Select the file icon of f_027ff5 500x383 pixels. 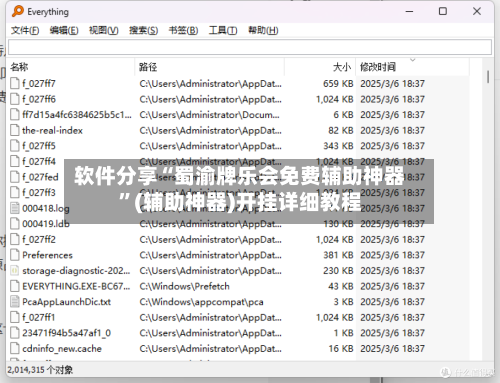15,146
